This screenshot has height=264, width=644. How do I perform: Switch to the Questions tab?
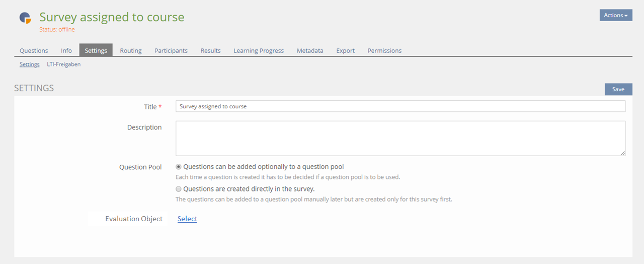34,50
